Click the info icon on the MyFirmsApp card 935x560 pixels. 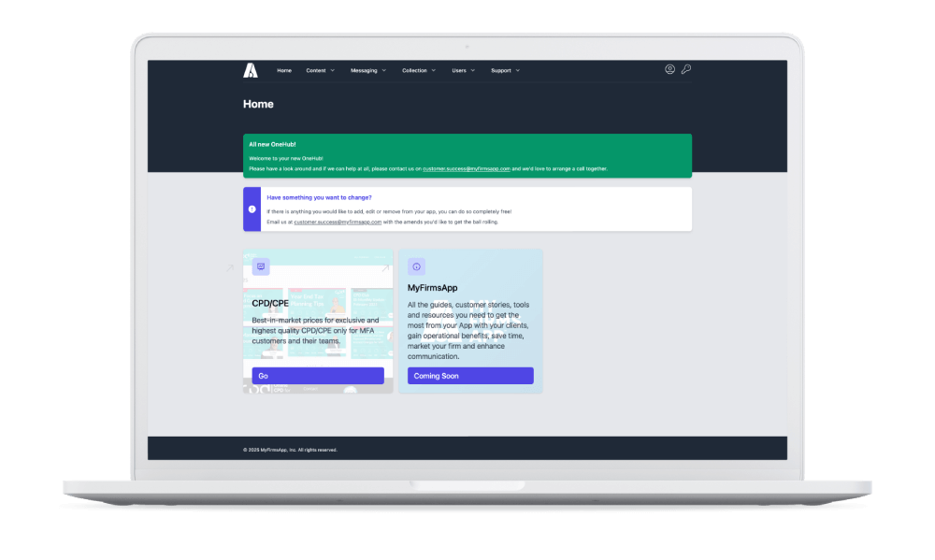(416, 266)
